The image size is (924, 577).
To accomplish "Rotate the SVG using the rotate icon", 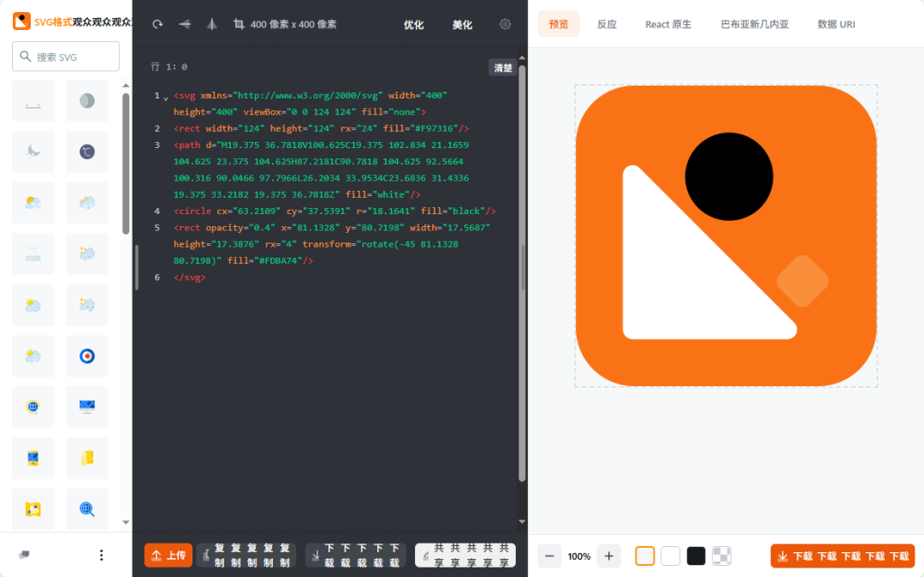I will 157,25.
